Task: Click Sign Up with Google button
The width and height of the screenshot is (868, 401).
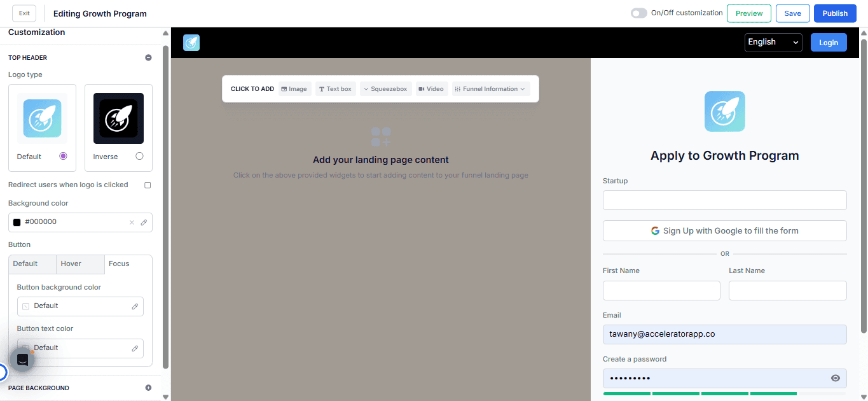Action: 724,231
